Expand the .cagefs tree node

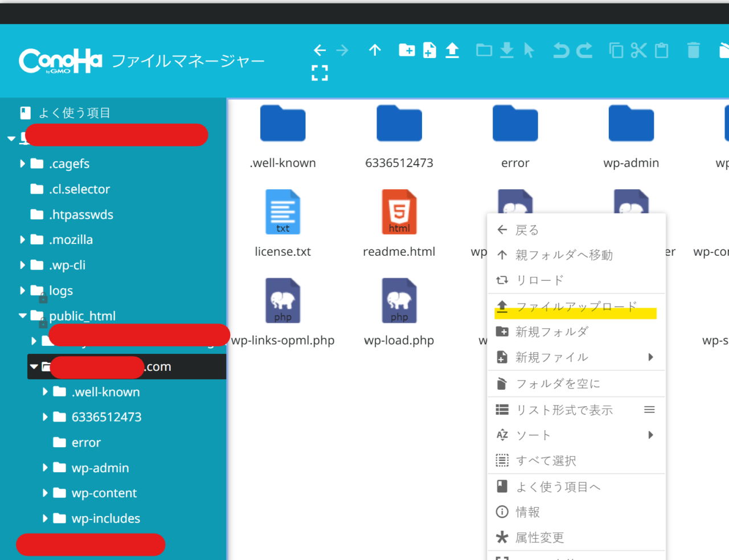coord(22,163)
